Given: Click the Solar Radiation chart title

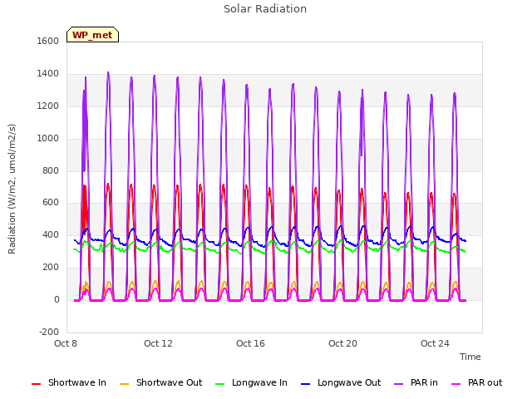Looking at the screenshot, I should [x=265, y=9].
